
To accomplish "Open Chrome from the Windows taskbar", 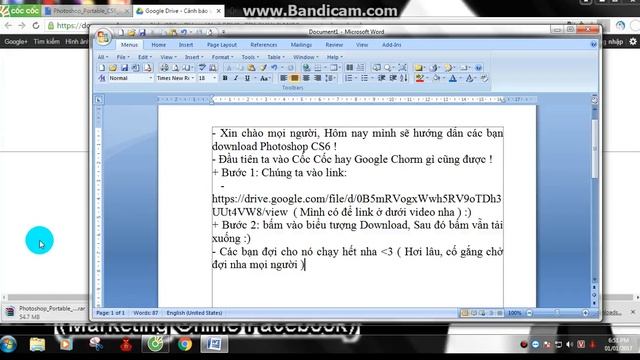I will pos(185,344).
